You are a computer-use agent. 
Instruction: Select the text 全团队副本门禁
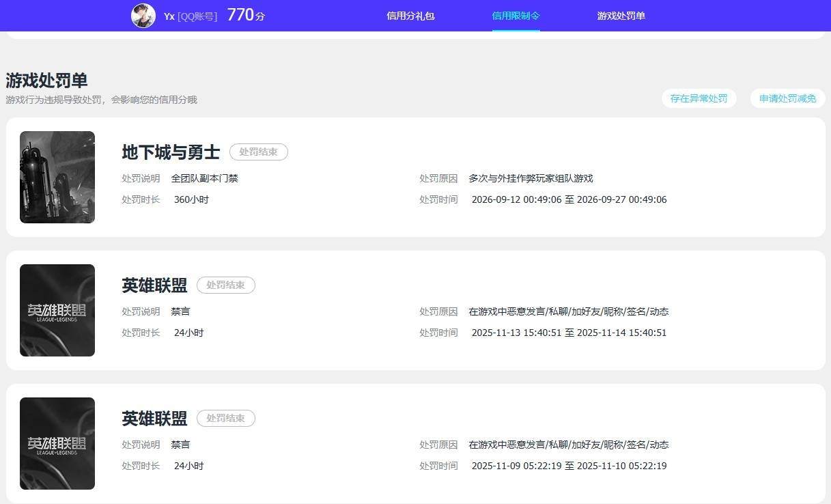click(x=205, y=178)
